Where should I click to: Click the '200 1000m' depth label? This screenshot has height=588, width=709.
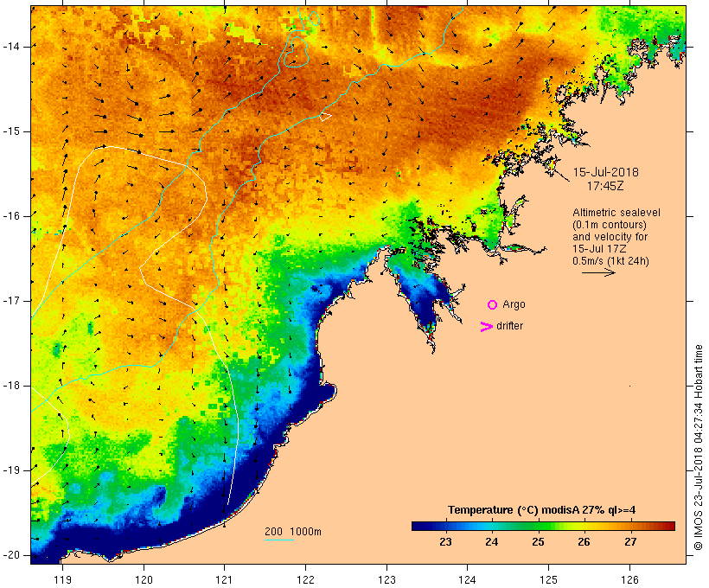(293, 532)
